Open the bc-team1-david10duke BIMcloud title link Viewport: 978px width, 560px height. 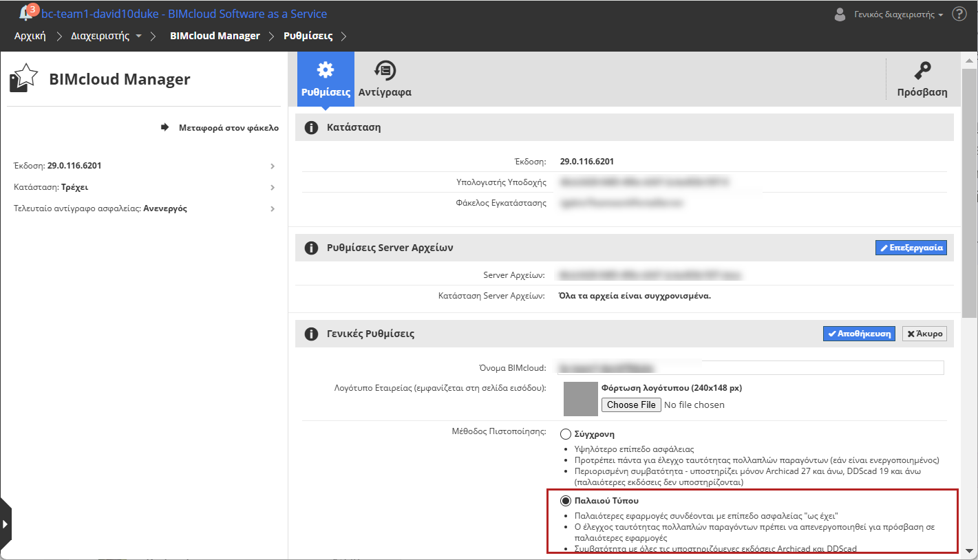pos(184,14)
